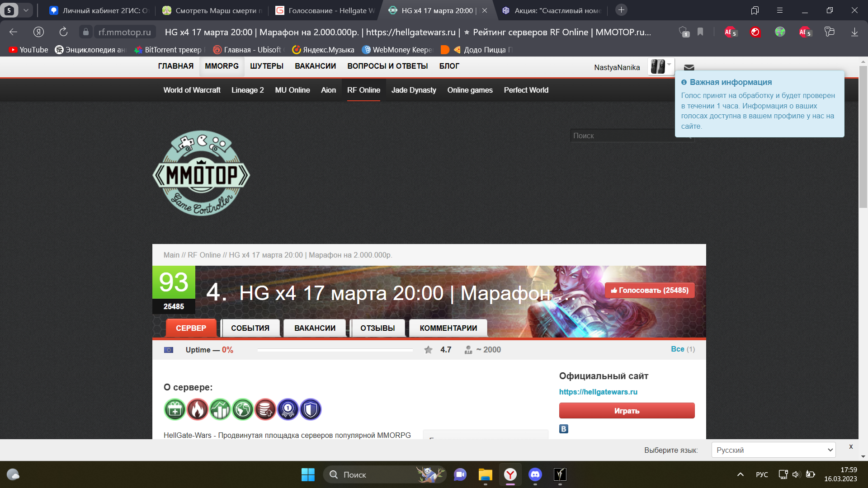
Task: Select the СЕРВЕР tab
Action: click(191, 328)
